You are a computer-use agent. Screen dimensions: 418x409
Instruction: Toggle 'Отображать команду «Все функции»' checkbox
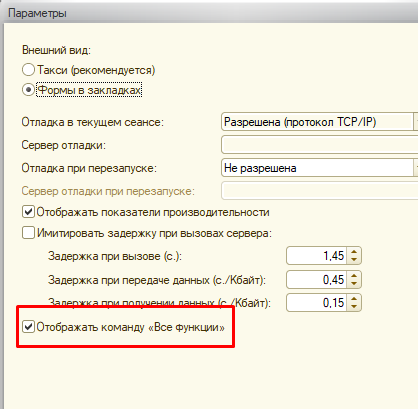pyautogui.click(x=28, y=327)
